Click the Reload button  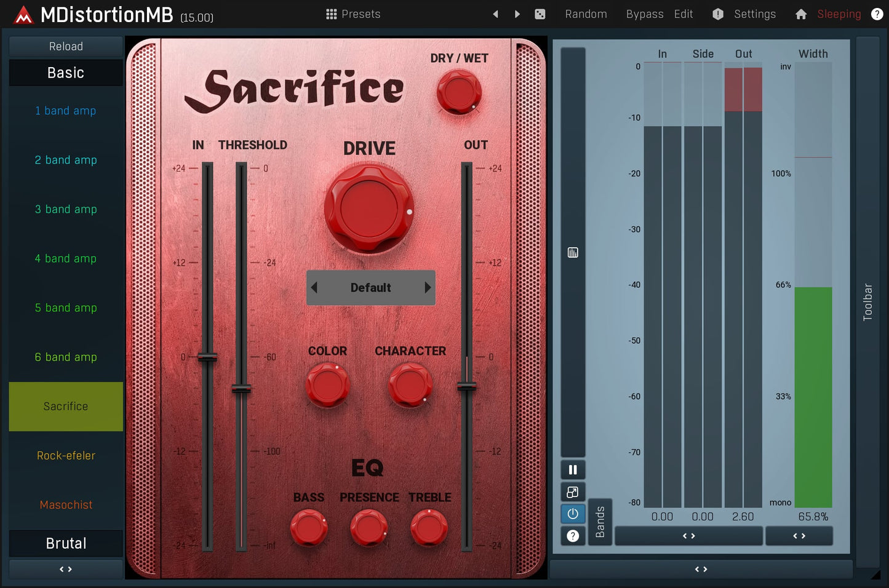tap(66, 47)
